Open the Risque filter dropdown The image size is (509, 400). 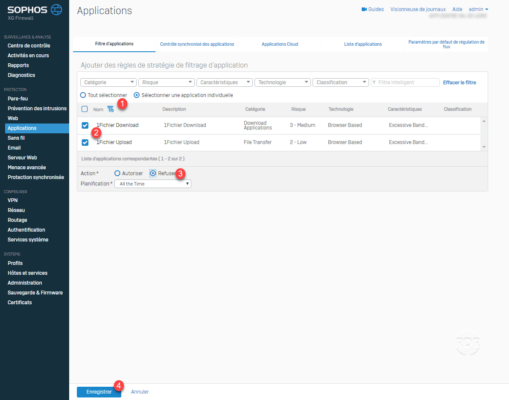tap(166, 82)
